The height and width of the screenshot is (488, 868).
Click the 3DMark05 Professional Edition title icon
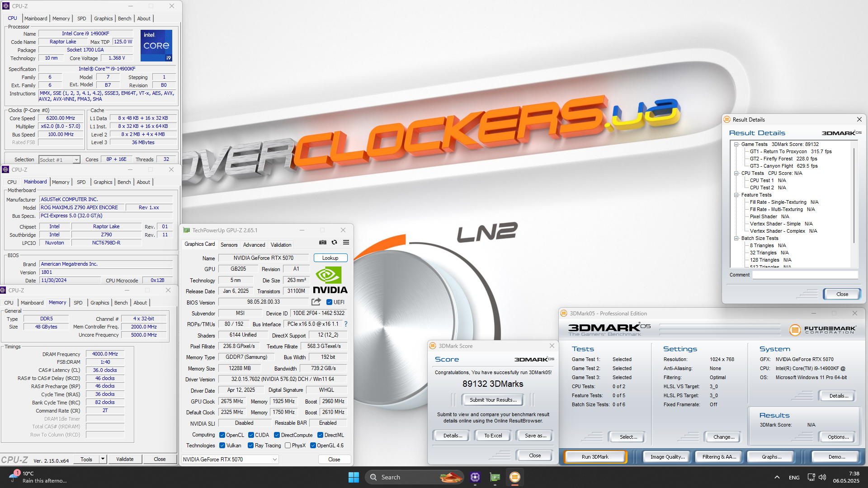point(564,314)
